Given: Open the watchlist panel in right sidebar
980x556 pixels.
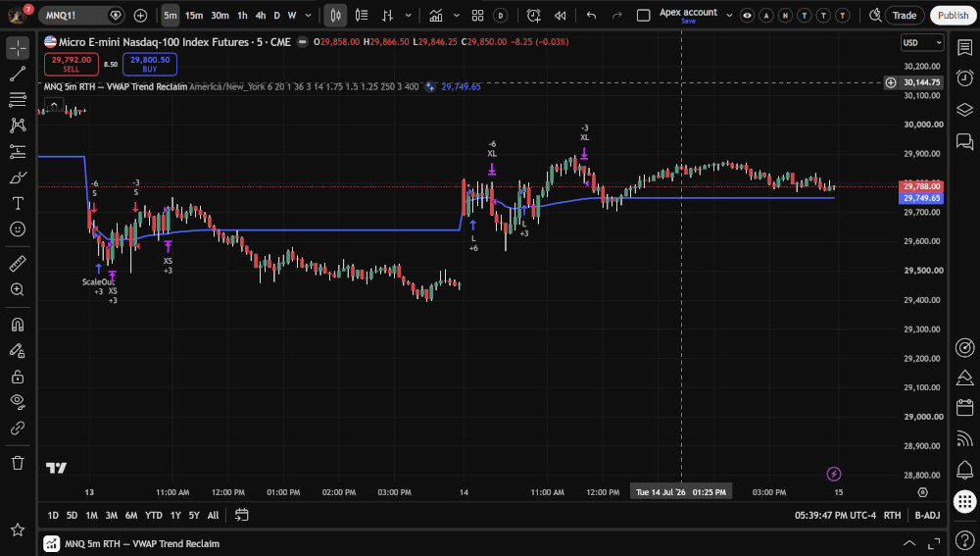Looking at the screenshot, I should (x=964, y=47).
